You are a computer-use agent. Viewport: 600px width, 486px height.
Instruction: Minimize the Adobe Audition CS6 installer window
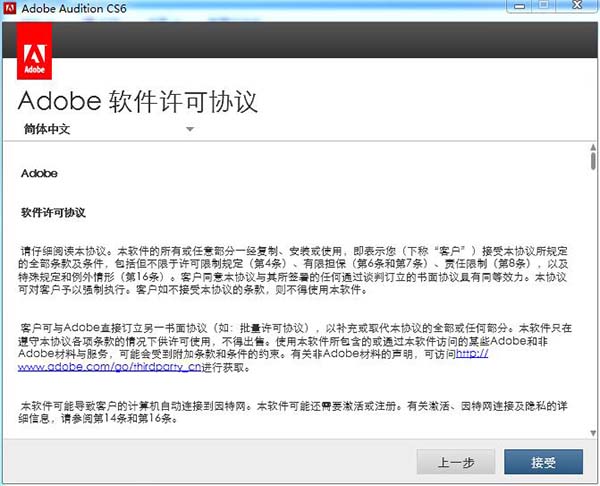pos(517,8)
